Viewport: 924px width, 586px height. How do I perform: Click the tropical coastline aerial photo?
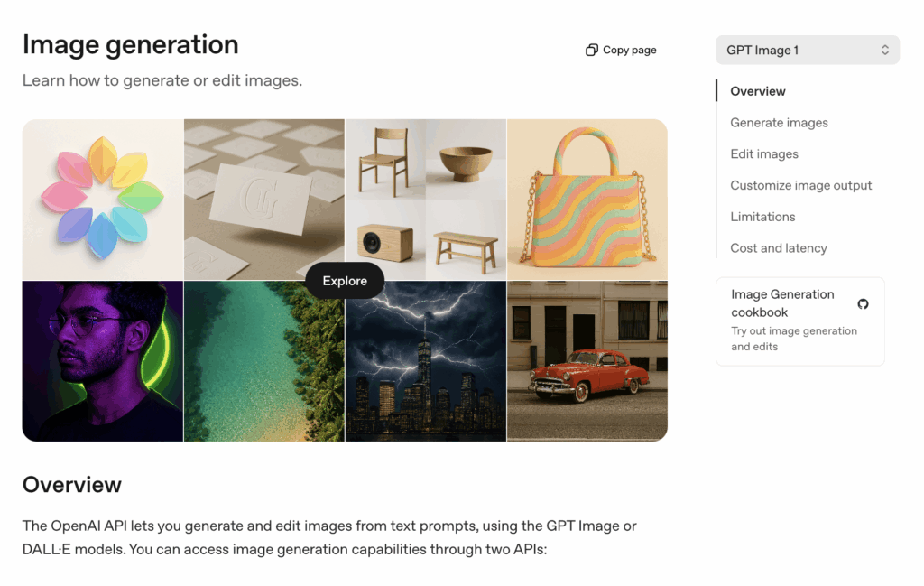pyautogui.click(x=263, y=360)
